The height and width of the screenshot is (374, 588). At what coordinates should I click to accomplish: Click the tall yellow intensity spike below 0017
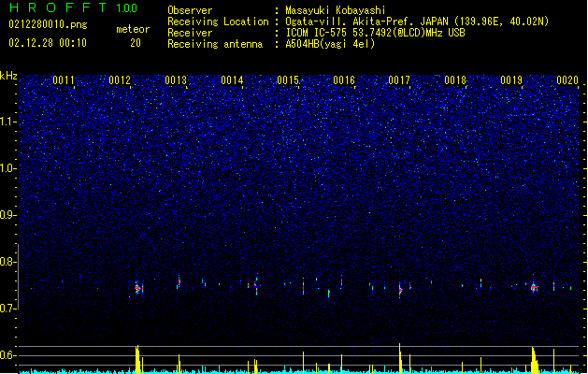(400, 358)
